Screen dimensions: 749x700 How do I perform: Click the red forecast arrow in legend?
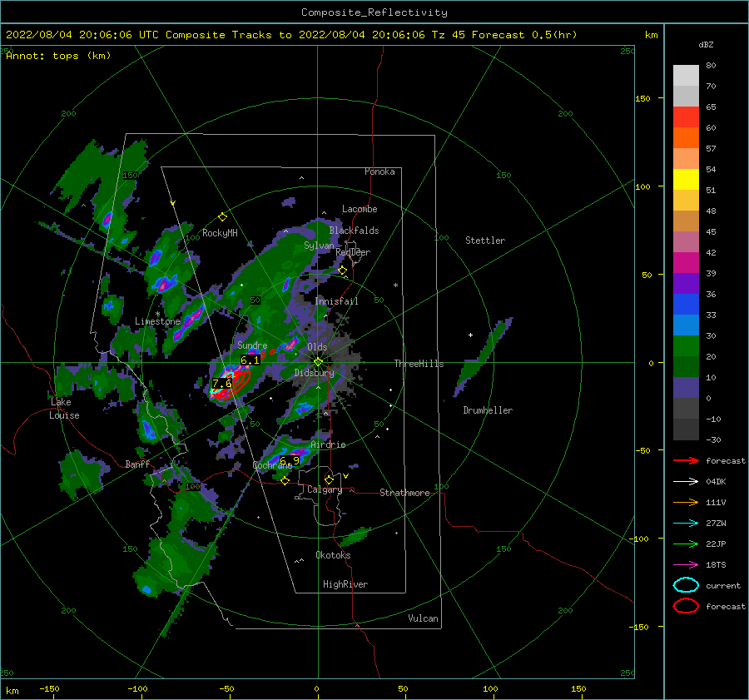tap(686, 460)
